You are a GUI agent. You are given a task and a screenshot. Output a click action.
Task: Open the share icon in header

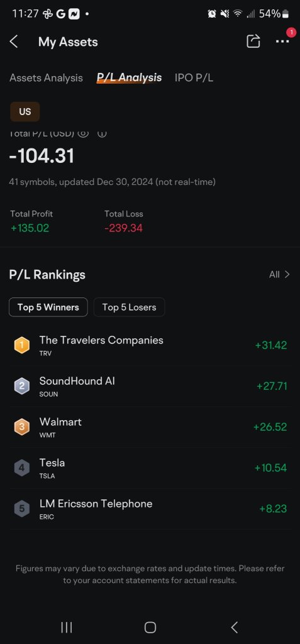coord(253,41)
